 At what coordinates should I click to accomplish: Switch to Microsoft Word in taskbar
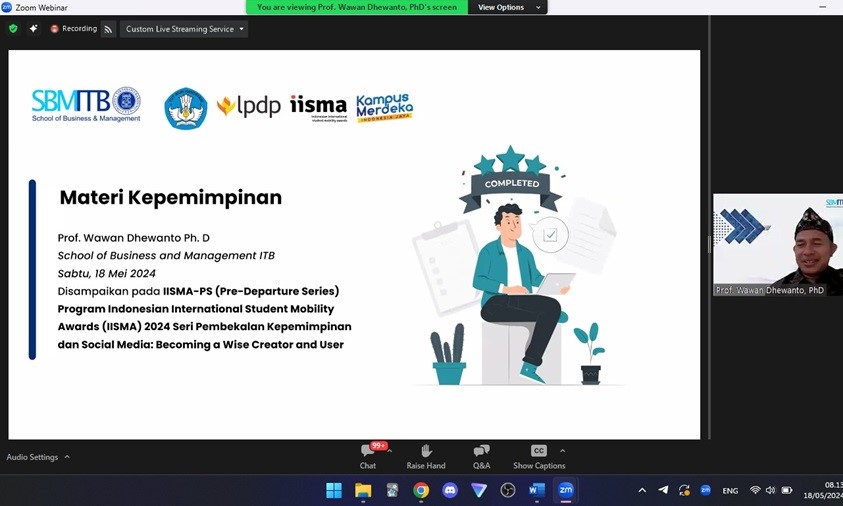[537, 490]
